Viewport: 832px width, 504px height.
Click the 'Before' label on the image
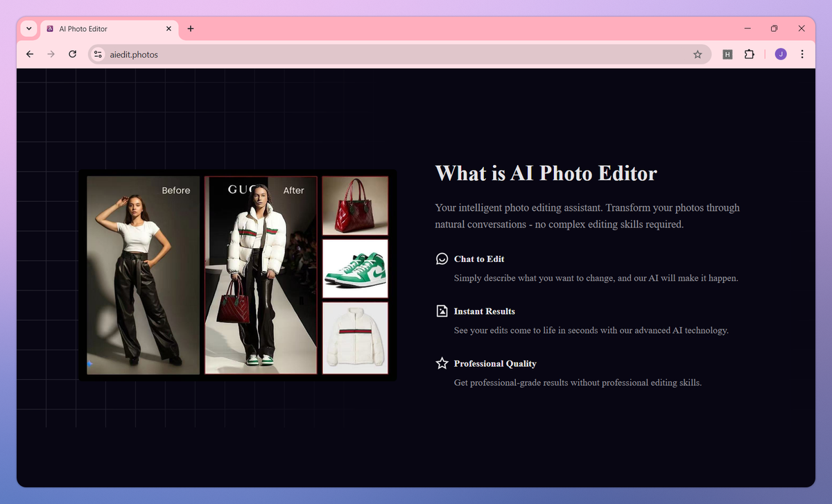click(176, 190)
